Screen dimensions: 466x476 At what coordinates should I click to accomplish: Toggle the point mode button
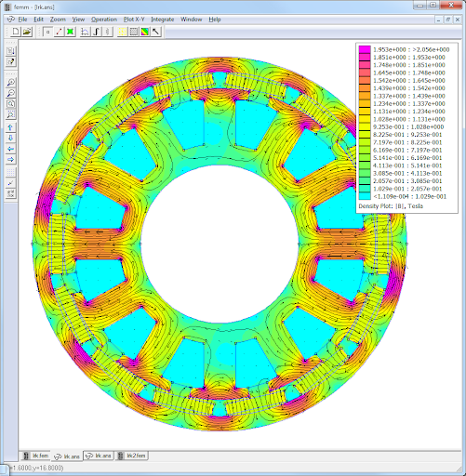click(47, 32)
